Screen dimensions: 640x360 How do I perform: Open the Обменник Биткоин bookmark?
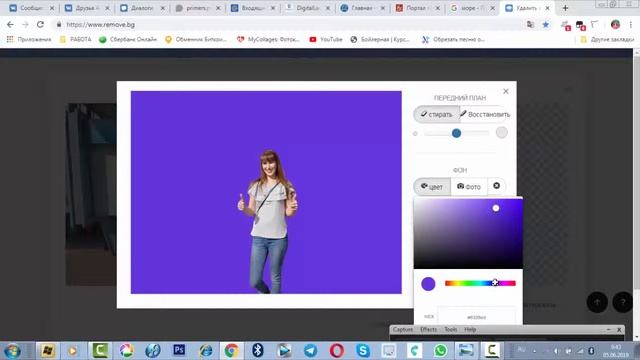click(x=196, y=40)
